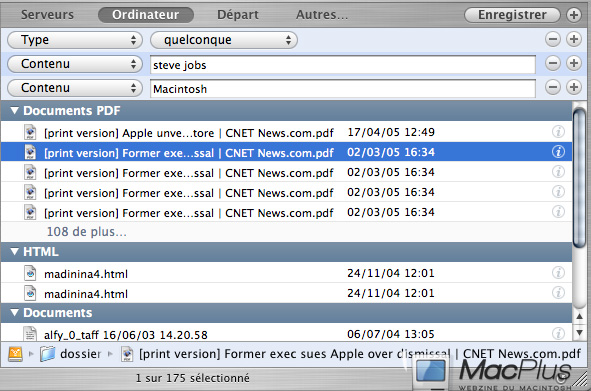Click the Enregistrer button
Screen dimensions: 591x391
512,15
